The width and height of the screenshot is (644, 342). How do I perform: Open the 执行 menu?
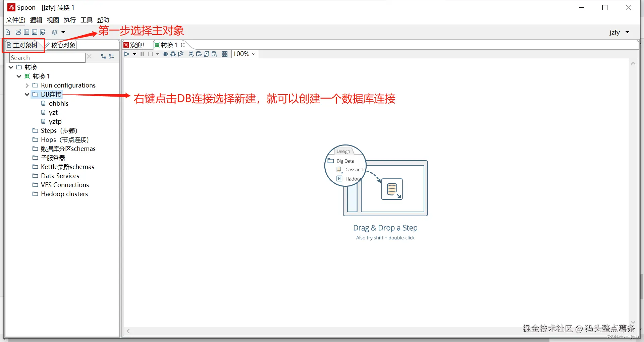point(70,20)
